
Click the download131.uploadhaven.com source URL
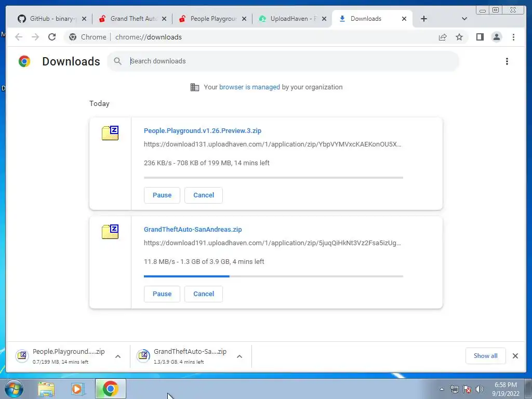pyautogui.click(x=272, y=144)
